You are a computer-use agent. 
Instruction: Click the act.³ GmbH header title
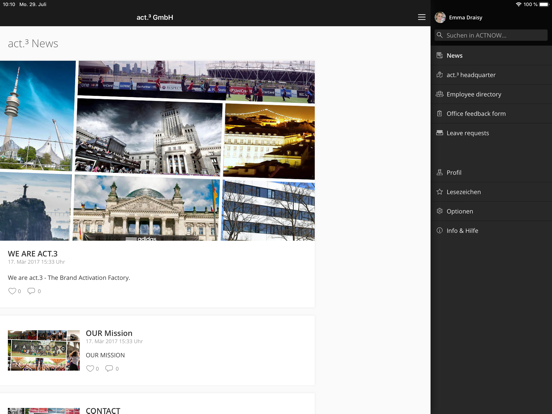click(155, 17)
